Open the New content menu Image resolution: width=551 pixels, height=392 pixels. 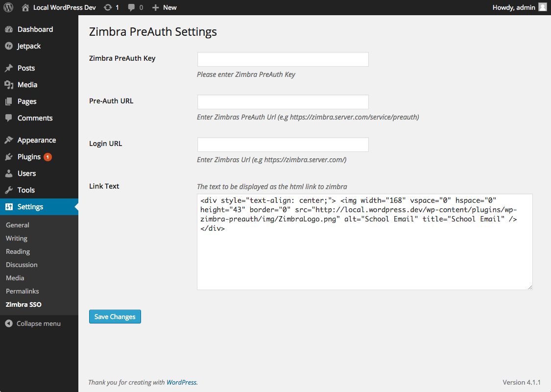coord(164,7)
